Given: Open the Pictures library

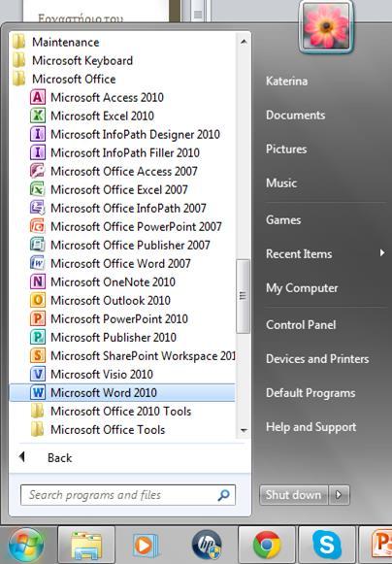Looking at the screenshot, I should pos(286,149).
